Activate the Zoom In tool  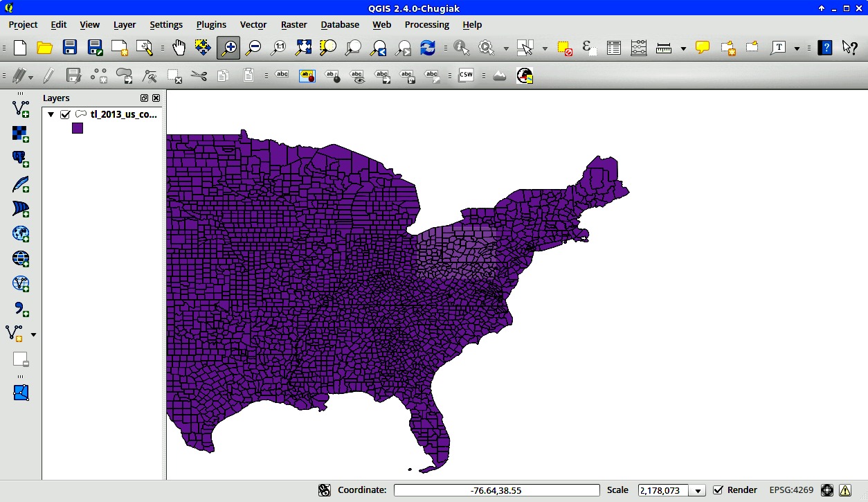(x=228, y=48)
